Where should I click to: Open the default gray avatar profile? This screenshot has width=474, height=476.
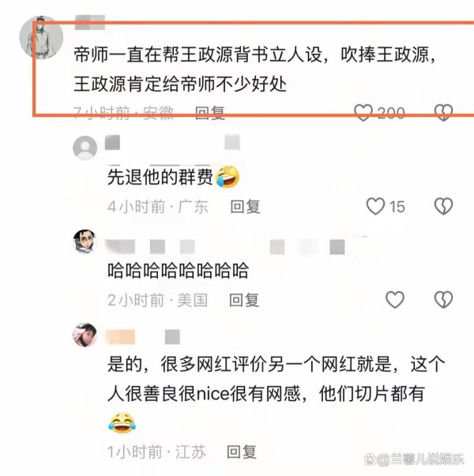click(x=85, y=148)
